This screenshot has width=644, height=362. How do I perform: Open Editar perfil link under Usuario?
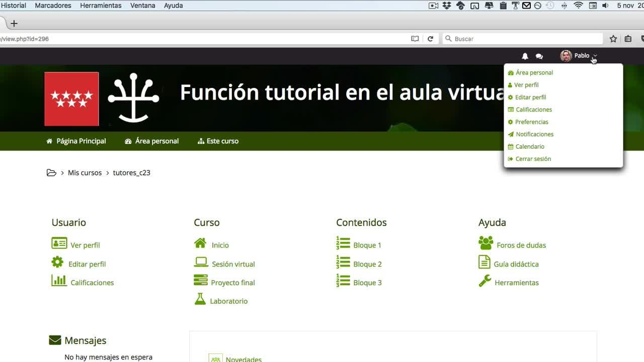[x=87, y=264]
